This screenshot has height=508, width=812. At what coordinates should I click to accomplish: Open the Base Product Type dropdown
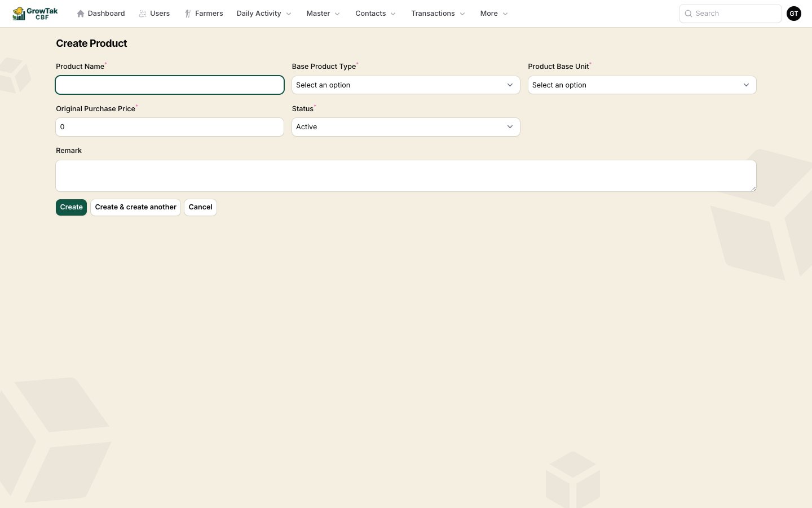(x=406, y=85)
